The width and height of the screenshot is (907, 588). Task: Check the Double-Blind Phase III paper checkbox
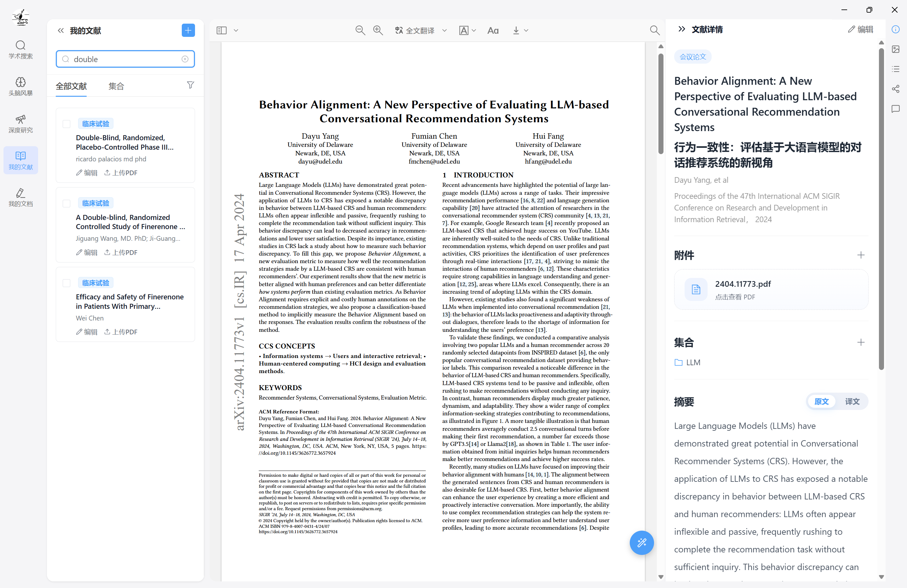click(x=66, y=124)
